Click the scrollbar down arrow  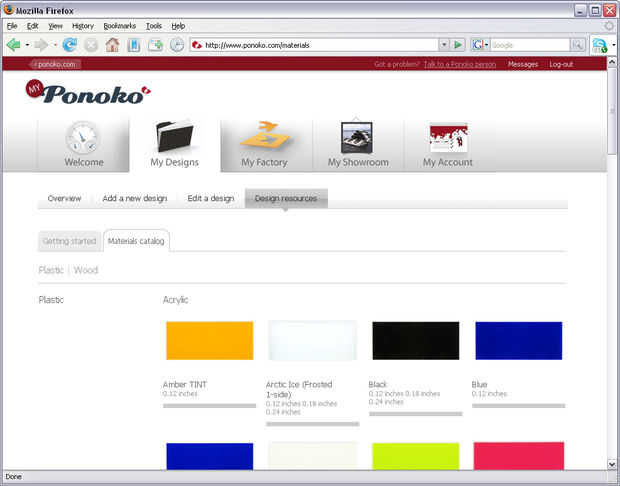(612, 464)
